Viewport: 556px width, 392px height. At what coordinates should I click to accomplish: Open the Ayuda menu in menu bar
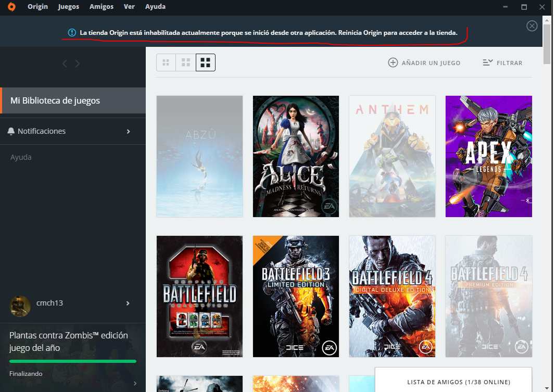[x=155, y=7]
